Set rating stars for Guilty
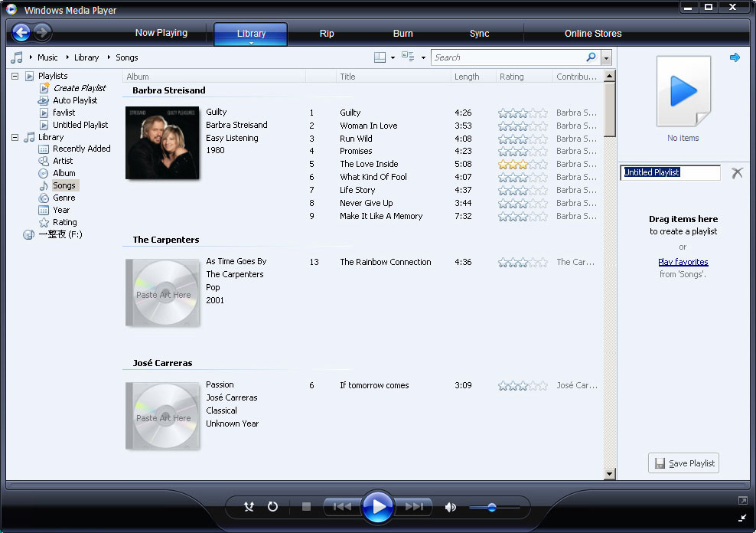 tap(523, 113)
